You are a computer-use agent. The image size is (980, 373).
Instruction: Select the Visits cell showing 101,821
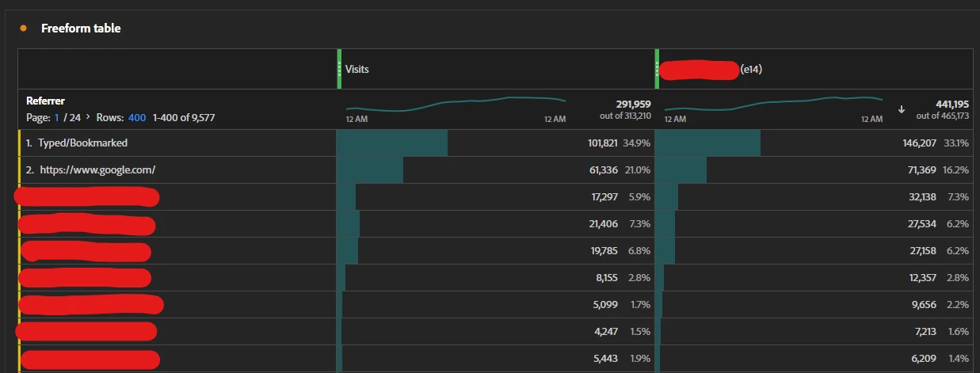tap(496, 143)
